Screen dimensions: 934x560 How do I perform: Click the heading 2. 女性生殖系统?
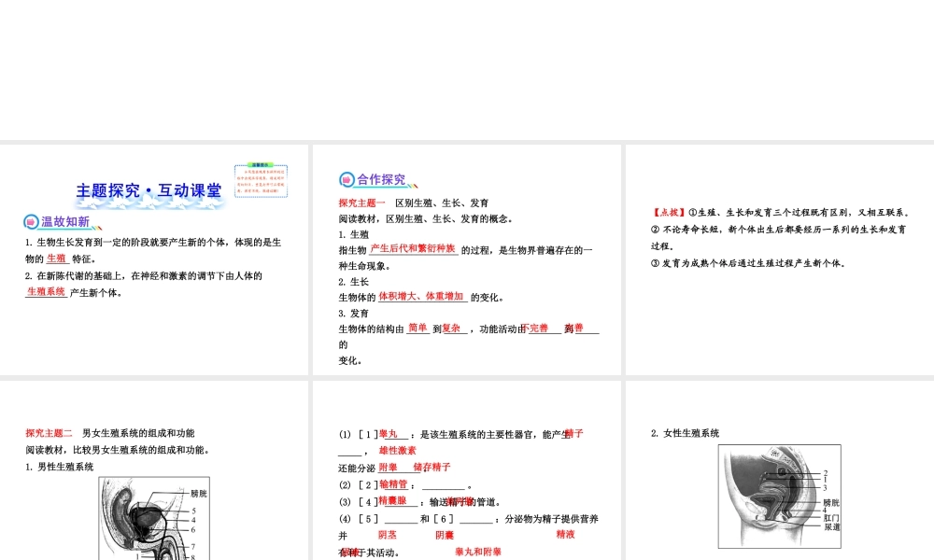[685, 433]
